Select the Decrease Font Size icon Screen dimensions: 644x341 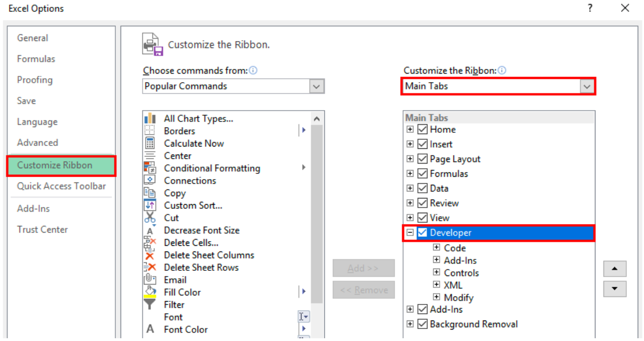coord(150,230)
